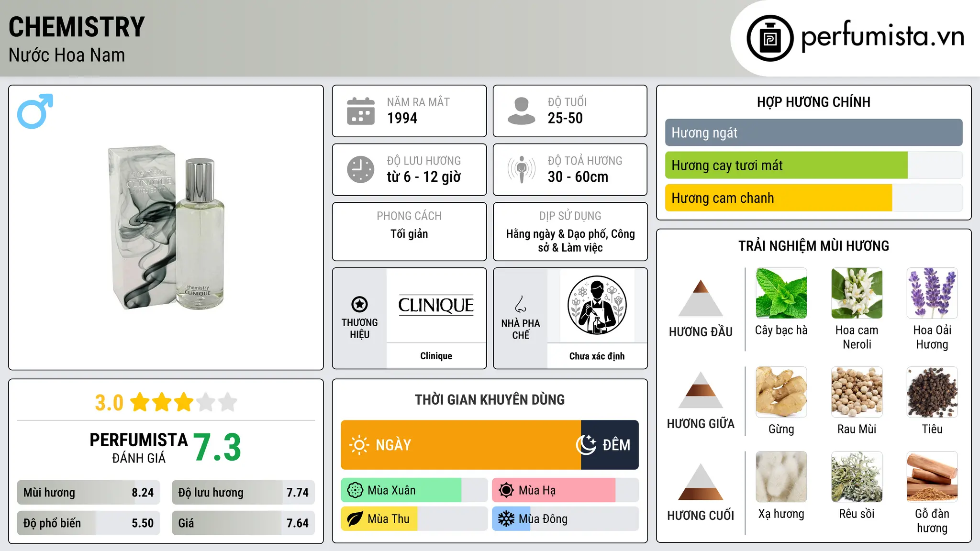Click the Tối giản style value
The width and height of the screenshot is (980, 551).
click(x=409, y=234)
